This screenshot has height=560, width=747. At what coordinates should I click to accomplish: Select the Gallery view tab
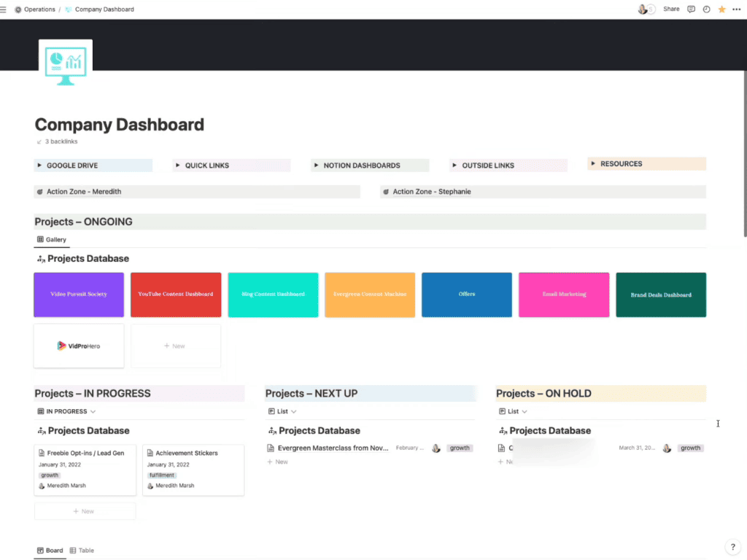click(x=52, y=239)
